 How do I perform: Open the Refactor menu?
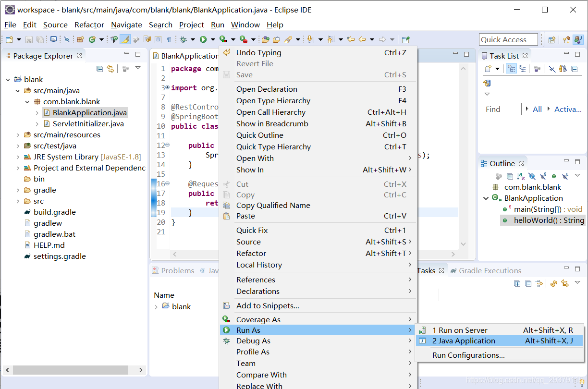pos(89,24)
